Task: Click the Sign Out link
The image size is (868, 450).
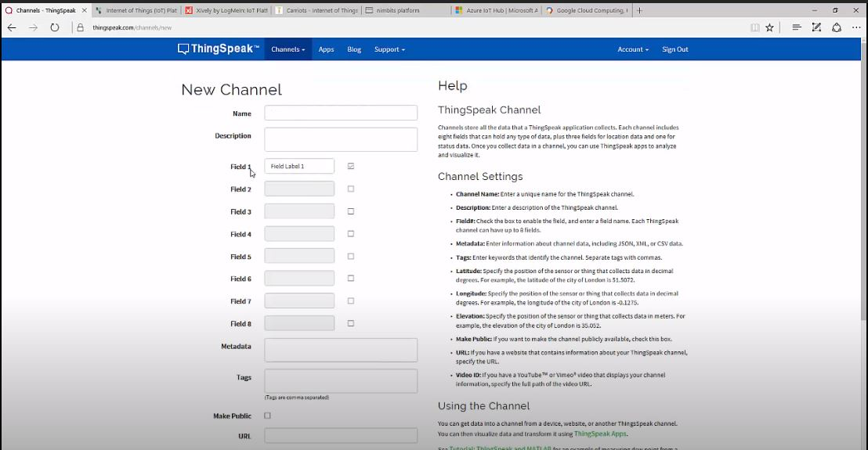Action: [675, 49]
